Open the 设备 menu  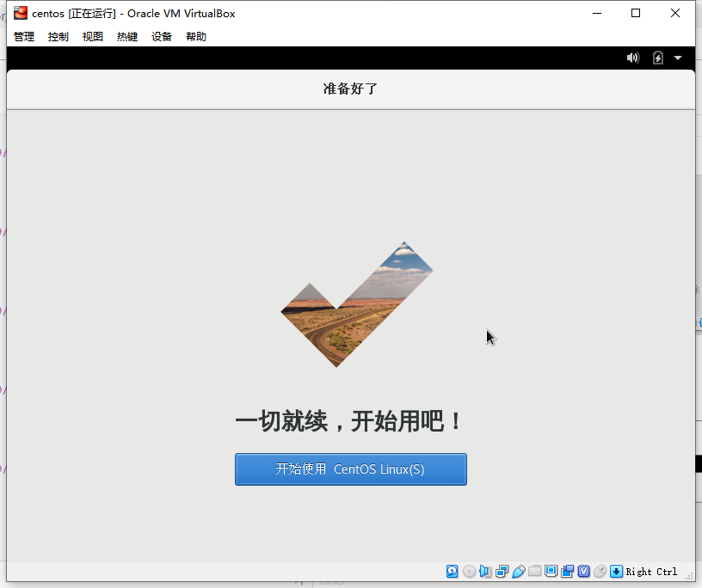(162, 37)
